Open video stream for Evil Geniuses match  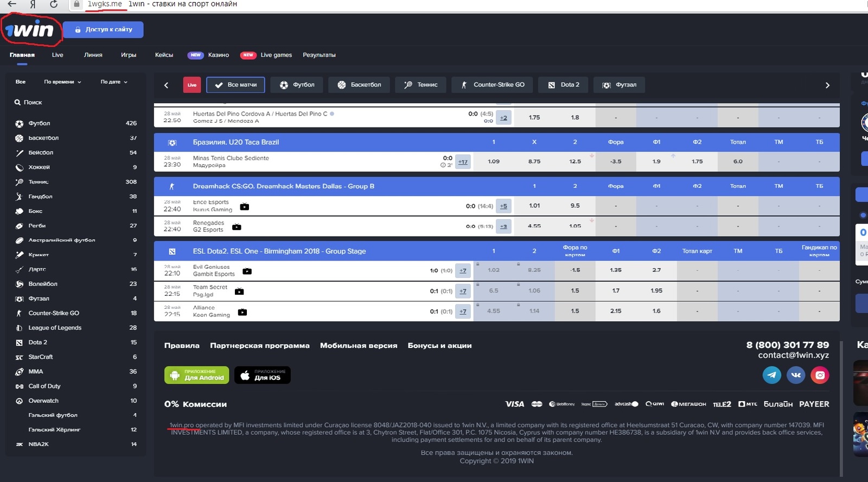247,271
